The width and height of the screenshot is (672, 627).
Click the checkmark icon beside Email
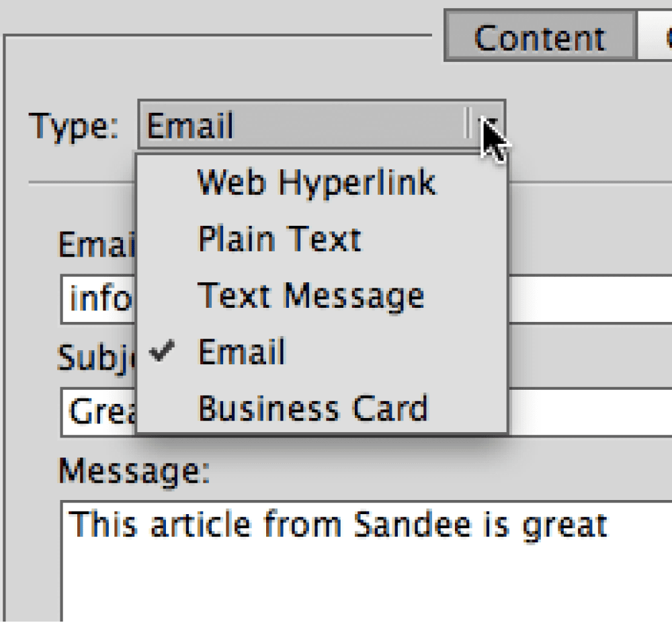pos(162,351)
